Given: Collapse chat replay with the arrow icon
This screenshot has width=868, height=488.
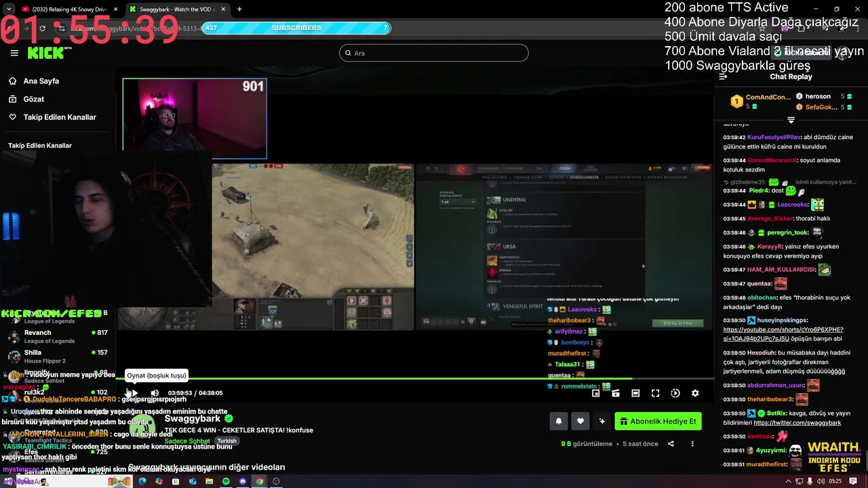Looking at the screenshot, I should point(723,77).
